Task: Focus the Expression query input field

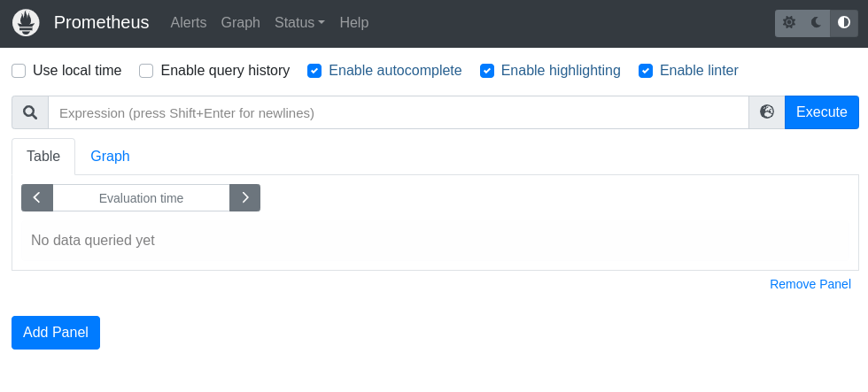Action: tap(399, 112)
